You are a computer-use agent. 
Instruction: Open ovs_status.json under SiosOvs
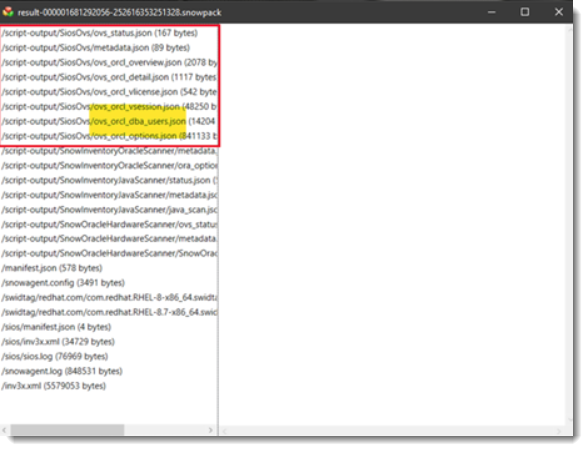[100, 33]
